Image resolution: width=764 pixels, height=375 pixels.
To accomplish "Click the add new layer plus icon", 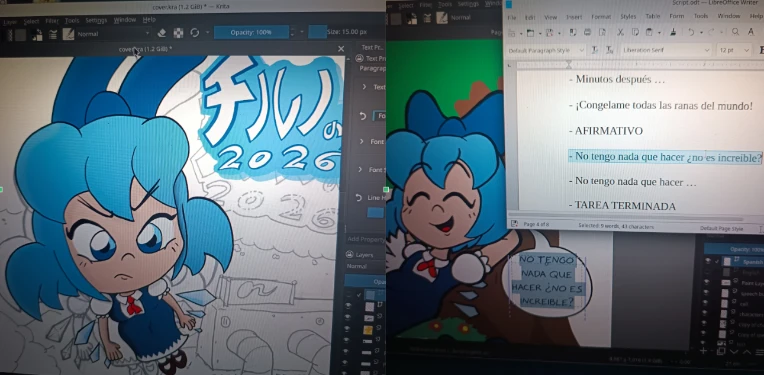I will click(703, 351).
